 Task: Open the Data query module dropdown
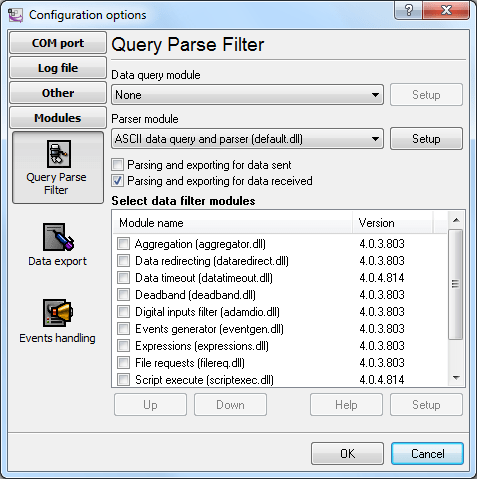[x=247, y=95]
